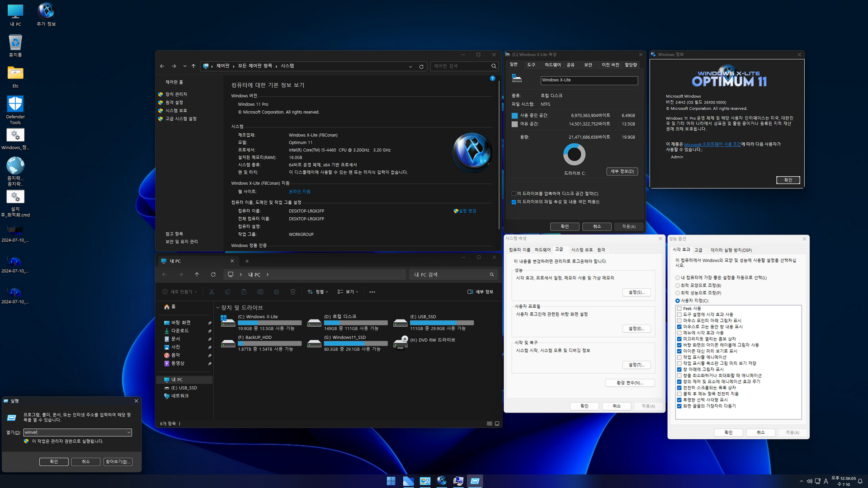The image size is (868, 488).
Task: Click the blue help question mark icon
Action: (492, 79)
